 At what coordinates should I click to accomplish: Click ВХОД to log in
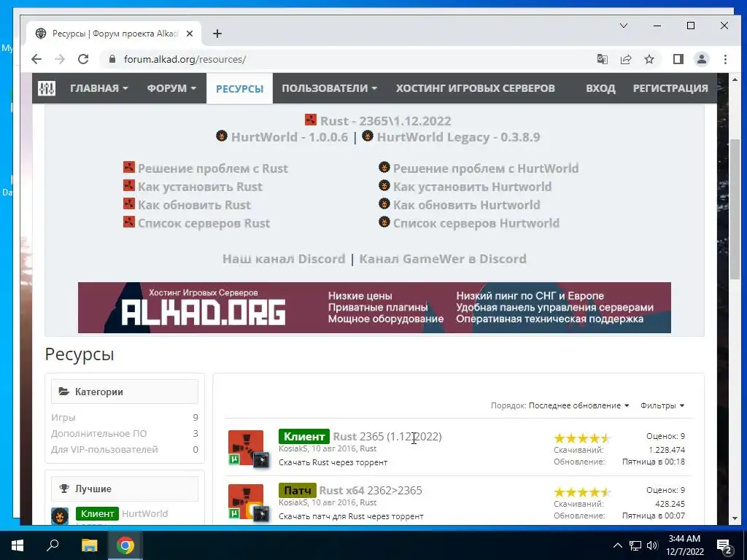pyautogui.click(x=600, y=88)
